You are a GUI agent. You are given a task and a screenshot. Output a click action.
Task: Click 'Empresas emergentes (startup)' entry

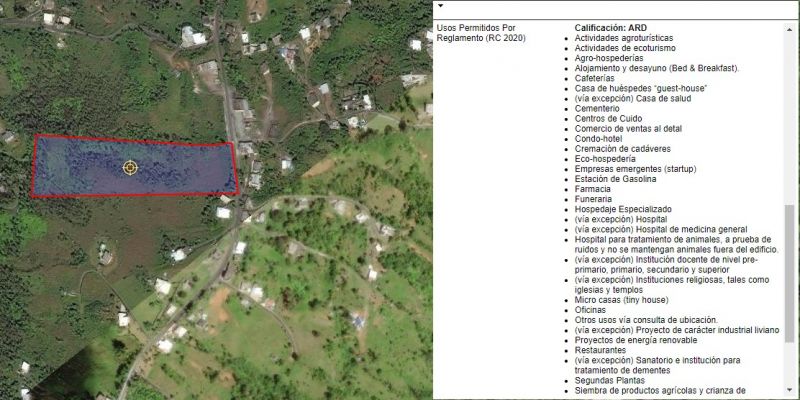[636, 169]
